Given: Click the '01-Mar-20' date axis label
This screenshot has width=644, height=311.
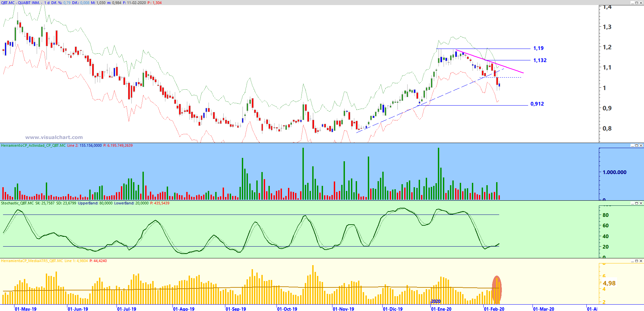Looking at the screenshot, I should [544, 309].
